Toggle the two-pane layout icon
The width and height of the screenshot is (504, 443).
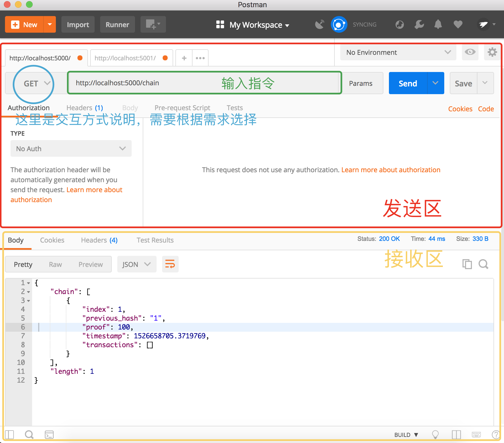point(456,435)
